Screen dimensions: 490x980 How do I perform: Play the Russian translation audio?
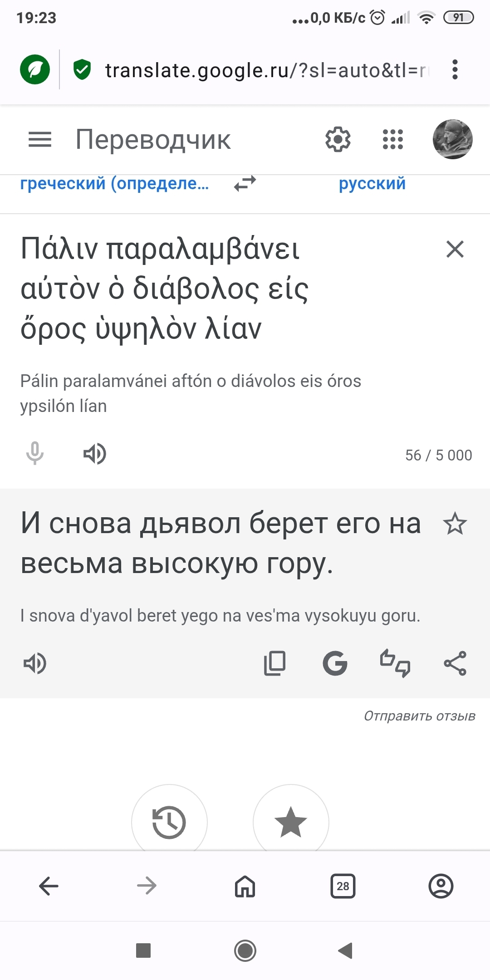coord(35,663)
